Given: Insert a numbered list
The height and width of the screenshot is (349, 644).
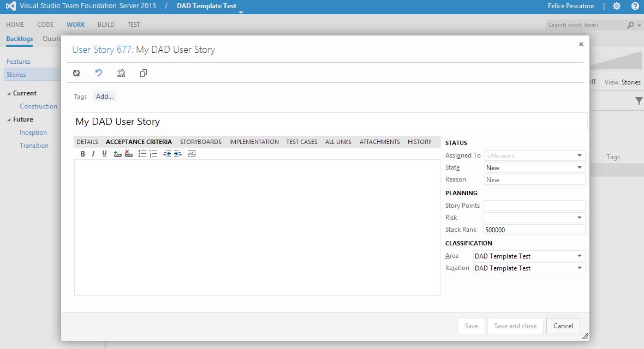Looking at the screenshot, I should 153,154.
